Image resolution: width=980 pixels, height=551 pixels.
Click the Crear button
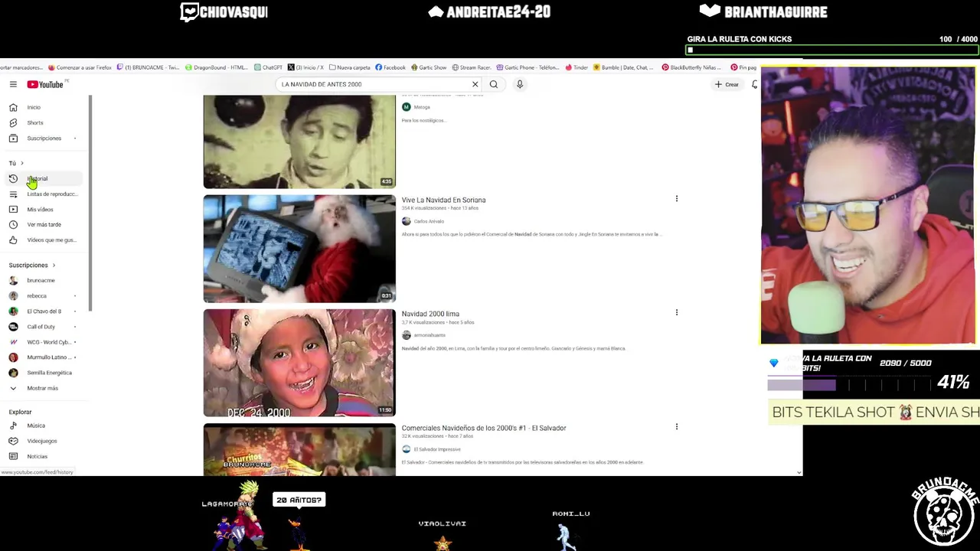[727, 84]
